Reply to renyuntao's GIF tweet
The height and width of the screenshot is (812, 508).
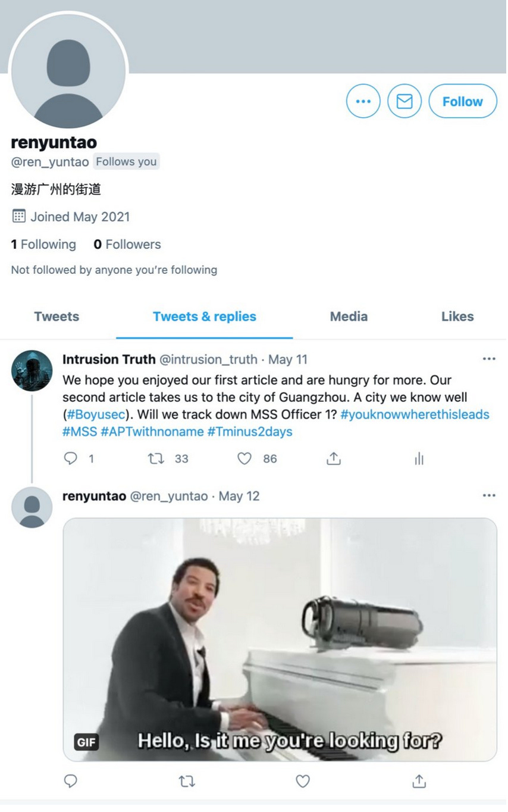point(71,781)
